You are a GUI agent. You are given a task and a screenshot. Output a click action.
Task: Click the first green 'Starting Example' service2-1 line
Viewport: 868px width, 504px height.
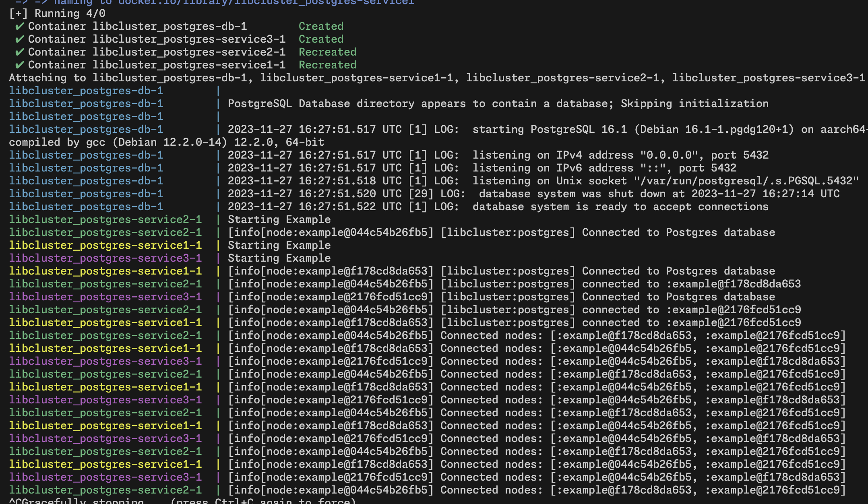click(279, 220)
